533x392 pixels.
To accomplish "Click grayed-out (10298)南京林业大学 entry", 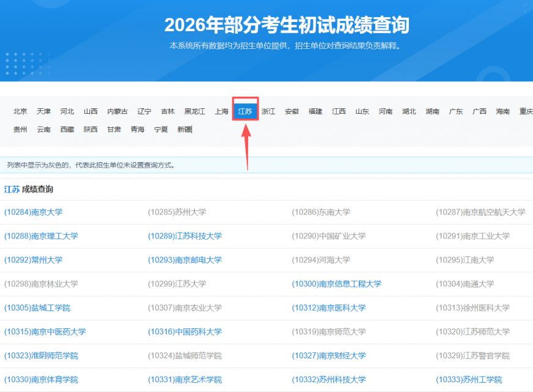I will (x=41, y=284).
